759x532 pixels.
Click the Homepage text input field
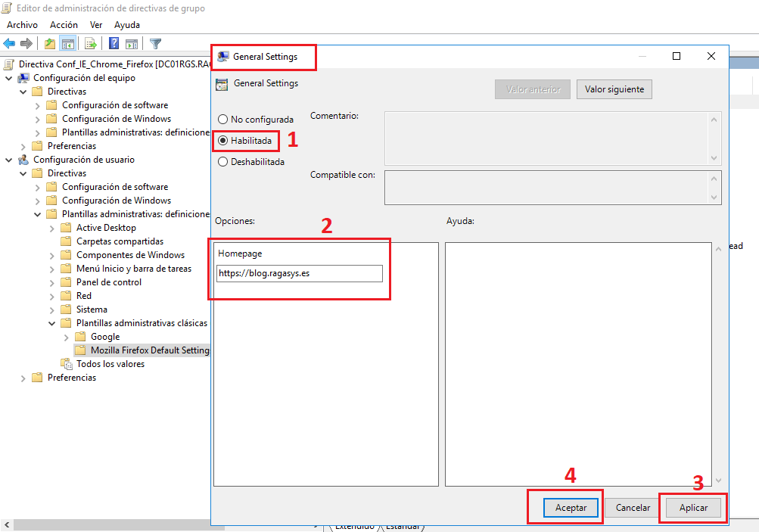[298, 273]
